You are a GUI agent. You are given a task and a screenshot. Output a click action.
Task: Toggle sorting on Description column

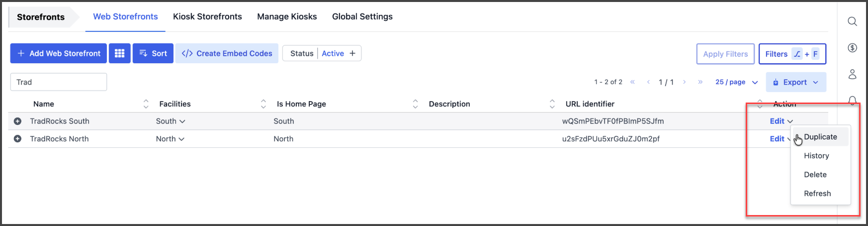(x=552, y=104)
